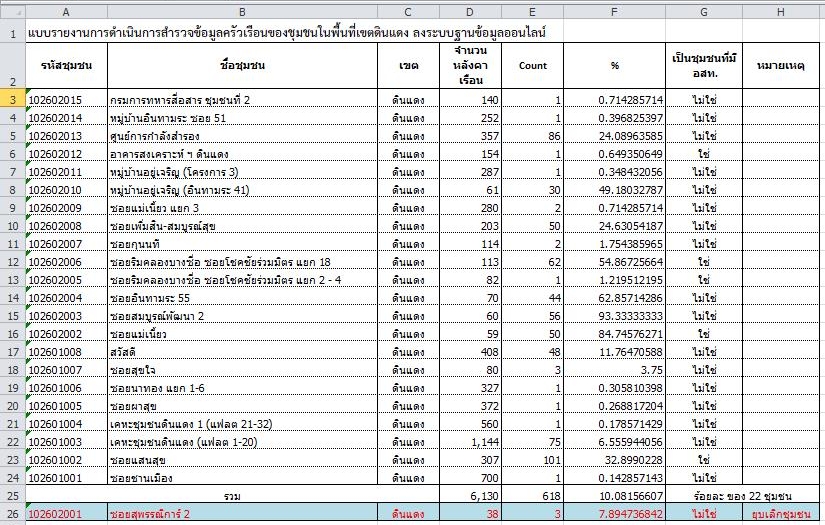
Task: Click the Select All corner box
Action: pyautogui.click(x=12, y=10)
